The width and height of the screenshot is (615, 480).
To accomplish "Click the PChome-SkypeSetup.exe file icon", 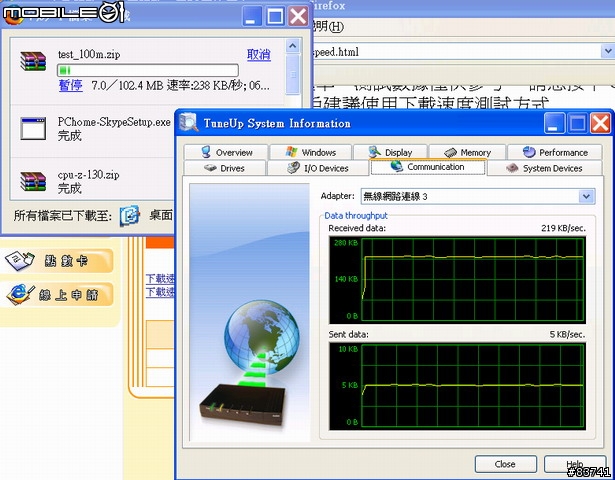I will pyautogui.click(x=33, y=128).
